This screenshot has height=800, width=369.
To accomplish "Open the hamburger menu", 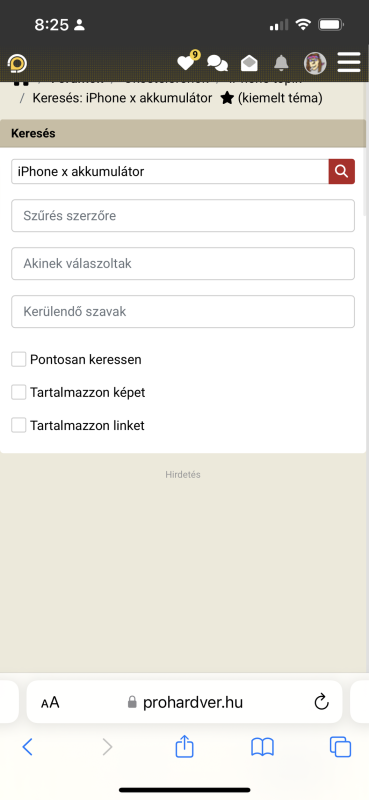I will point(349,63).
